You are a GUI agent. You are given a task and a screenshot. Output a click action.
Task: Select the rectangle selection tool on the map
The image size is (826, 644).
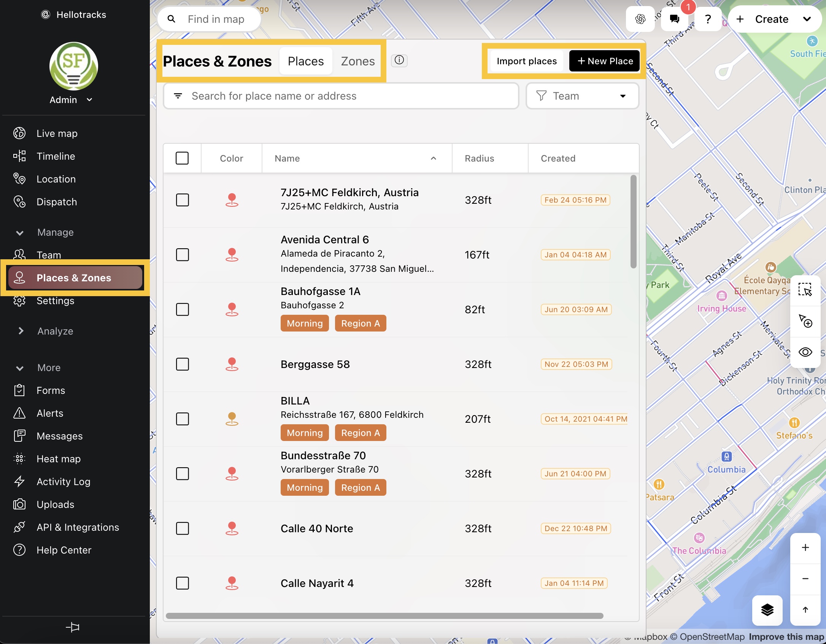(805, 290)
